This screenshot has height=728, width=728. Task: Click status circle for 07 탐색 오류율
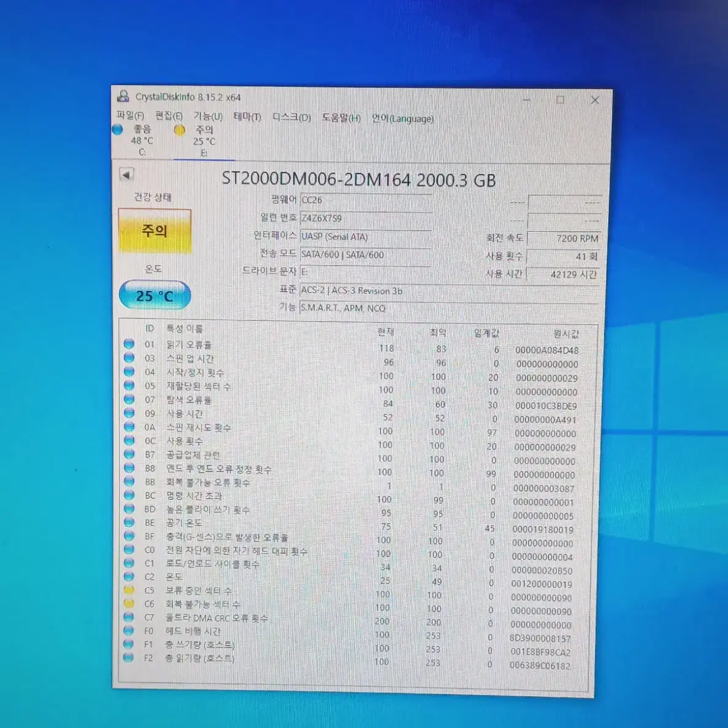(129, 399)
